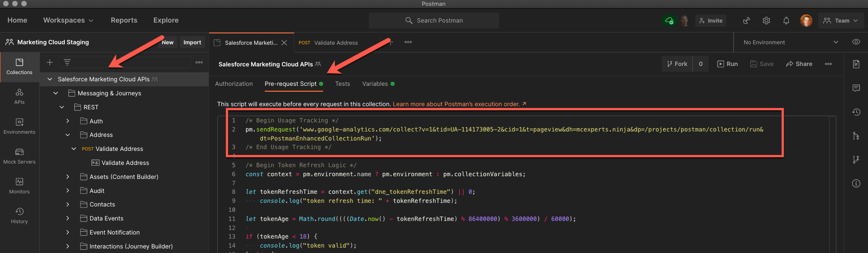Open the Collections sidebar panel
Screen dimensions: 868x253
tap(19, 66)
